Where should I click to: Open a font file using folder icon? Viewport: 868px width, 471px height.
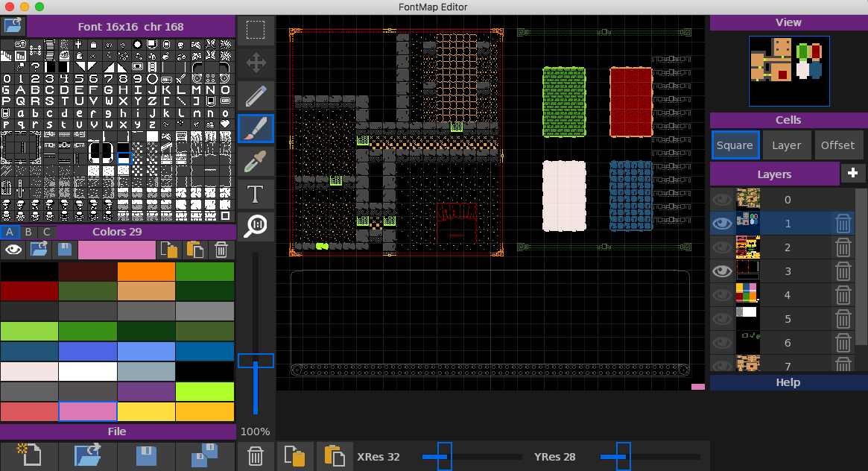[13, 26]
